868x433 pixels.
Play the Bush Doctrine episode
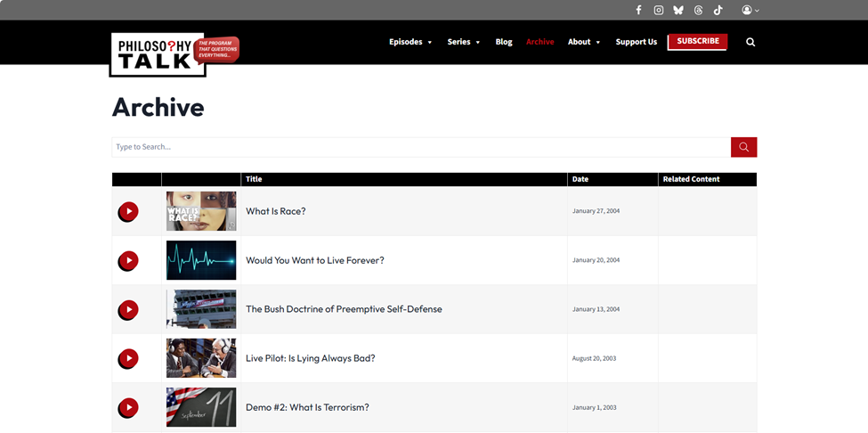(x=128, y=310)
